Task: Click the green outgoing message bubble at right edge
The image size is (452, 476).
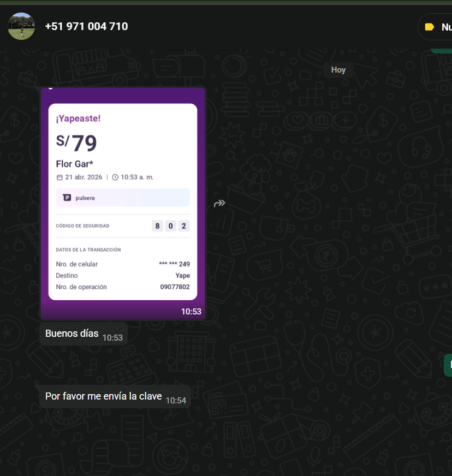Action: pos(448,365)
